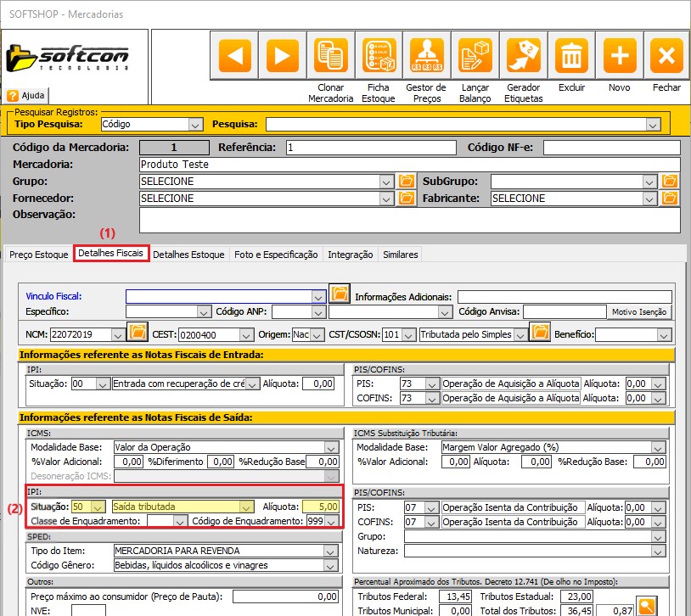Open the Fornecedor dropdown list
Viewport: 691px width, 616px height.
[387, 199]
